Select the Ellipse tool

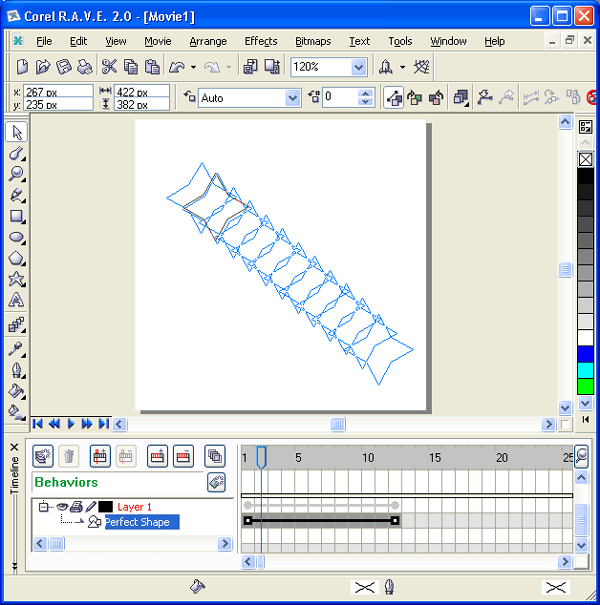point(17,237)
